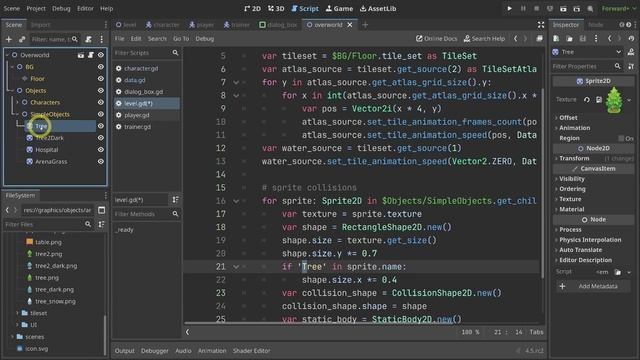Open attached script on Overworld row
Viewport: 640px width, 360px height.
(91, 55)
